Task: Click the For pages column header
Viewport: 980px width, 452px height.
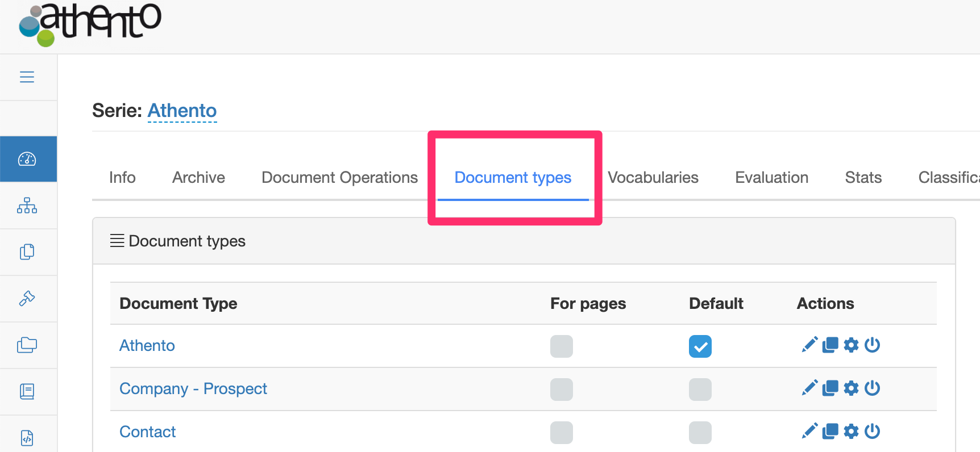Action: point(588,303)
